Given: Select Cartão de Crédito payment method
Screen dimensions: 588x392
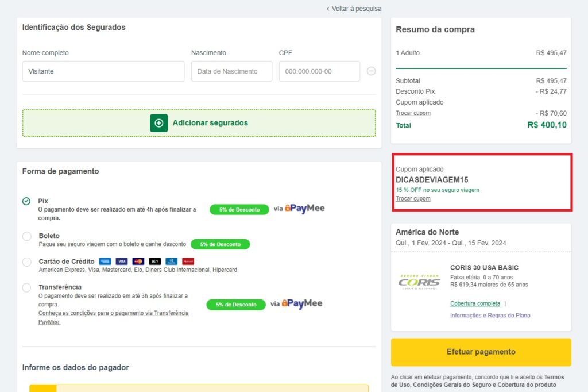Looking at the screenshot, I should 27,262.
